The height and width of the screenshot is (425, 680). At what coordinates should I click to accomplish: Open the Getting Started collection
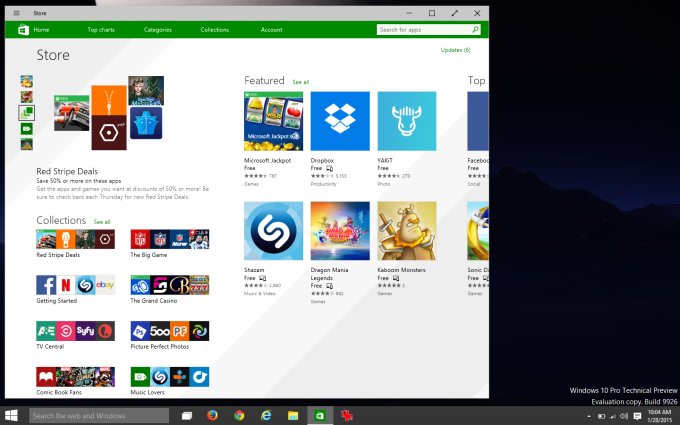pyautogui.click(x=75, y=285)
